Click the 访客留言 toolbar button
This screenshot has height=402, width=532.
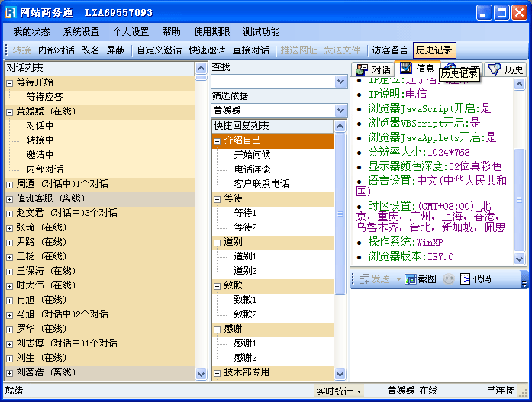[390, 50]
